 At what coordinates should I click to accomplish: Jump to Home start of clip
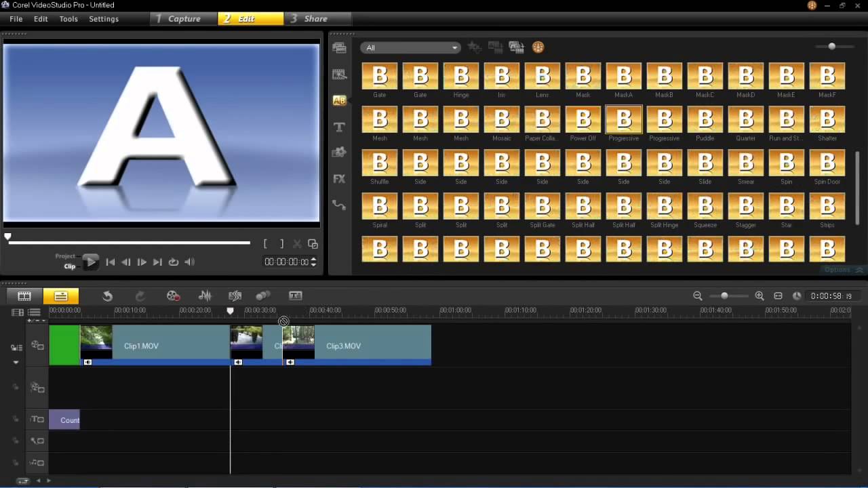click(x=110, y=262)
